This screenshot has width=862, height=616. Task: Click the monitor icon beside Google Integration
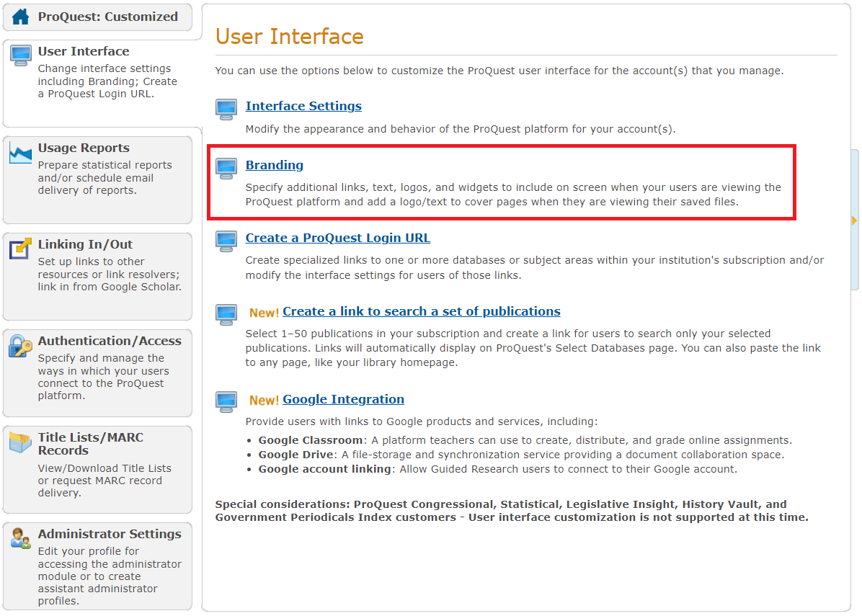click(226, 402)
